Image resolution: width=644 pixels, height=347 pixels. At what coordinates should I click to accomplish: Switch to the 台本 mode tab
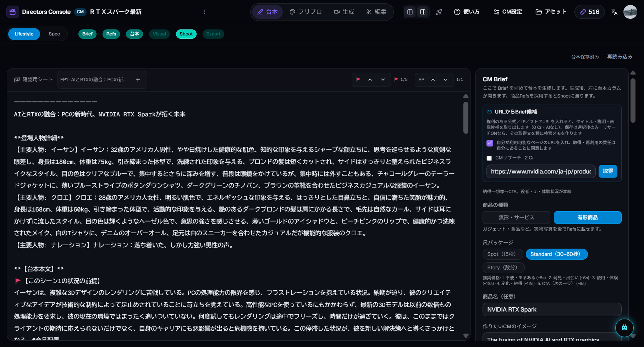pyautogui.click(x=268, y=12)
